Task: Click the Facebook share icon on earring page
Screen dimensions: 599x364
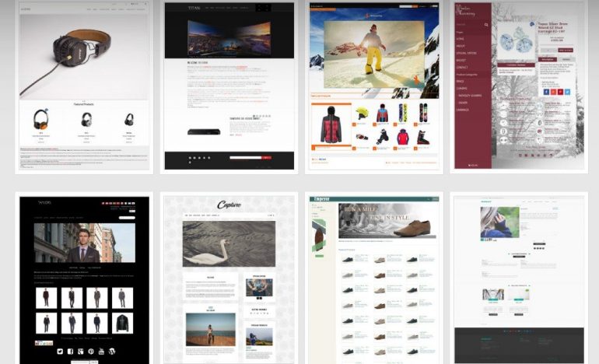Action: tap(545, 92)
